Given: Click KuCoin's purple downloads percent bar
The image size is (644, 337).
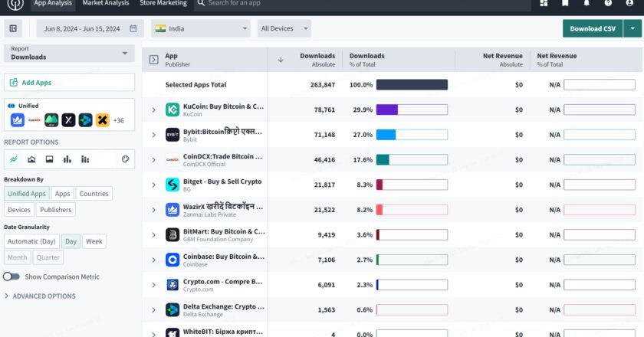Looking at the screenshot, I should point(387,110).
